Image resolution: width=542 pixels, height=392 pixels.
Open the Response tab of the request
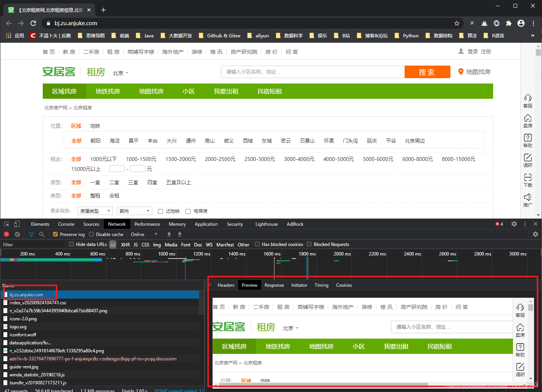274,285
